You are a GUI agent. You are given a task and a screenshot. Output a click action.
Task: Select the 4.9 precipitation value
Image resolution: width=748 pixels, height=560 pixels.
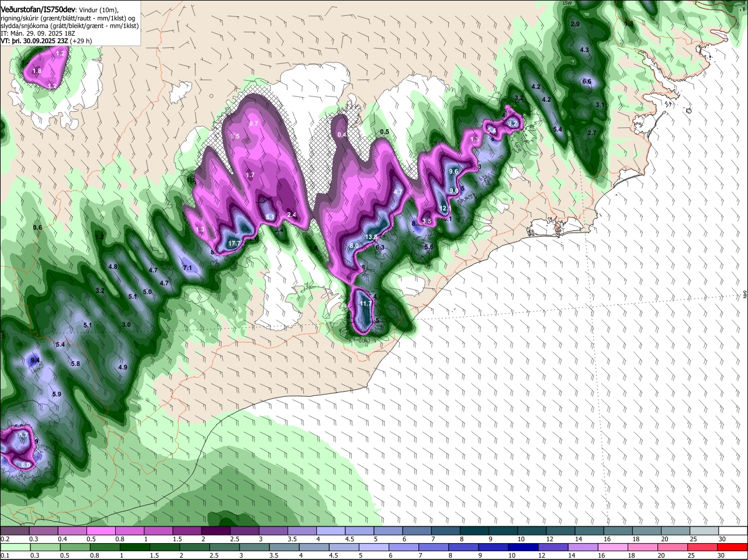coord(123,367)
